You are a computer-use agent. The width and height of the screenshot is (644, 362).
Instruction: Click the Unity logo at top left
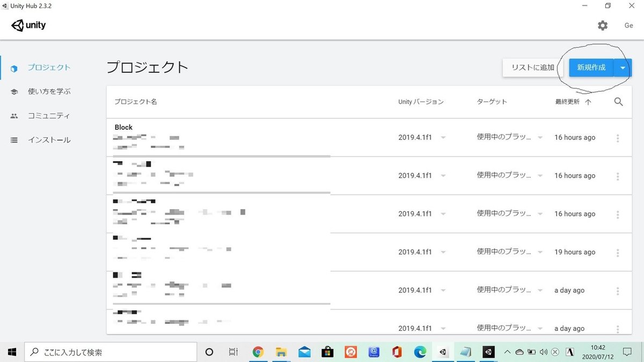tap(28, 25)
